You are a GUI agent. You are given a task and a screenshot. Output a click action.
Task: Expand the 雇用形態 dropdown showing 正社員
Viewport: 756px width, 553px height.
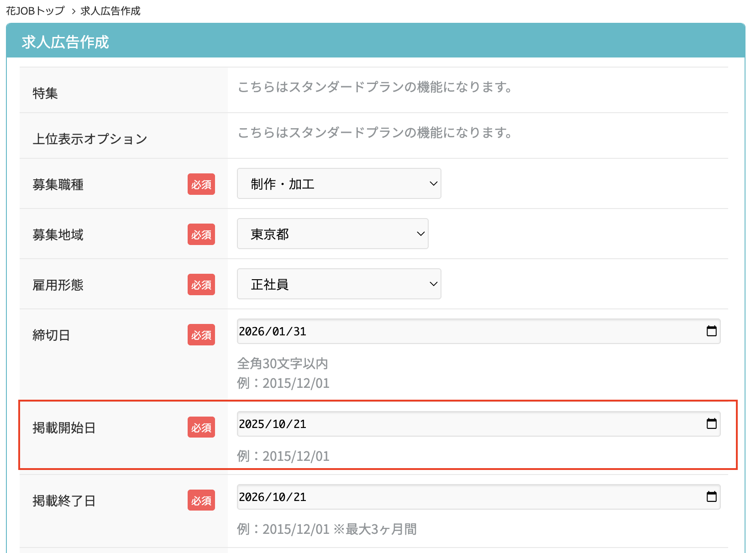(339, 284)
